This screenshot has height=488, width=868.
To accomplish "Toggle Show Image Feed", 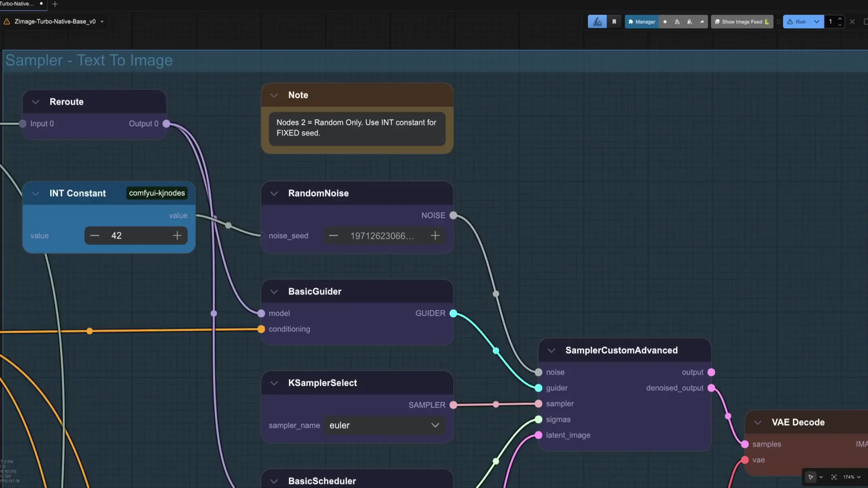I will point(741,21).
